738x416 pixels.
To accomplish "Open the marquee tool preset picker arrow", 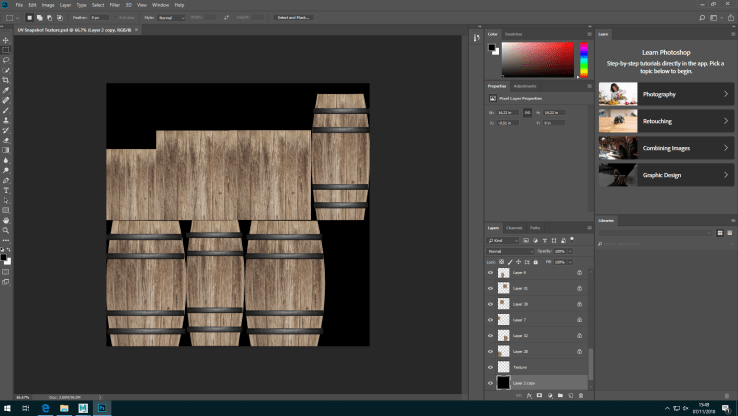I will pos(17,18).
